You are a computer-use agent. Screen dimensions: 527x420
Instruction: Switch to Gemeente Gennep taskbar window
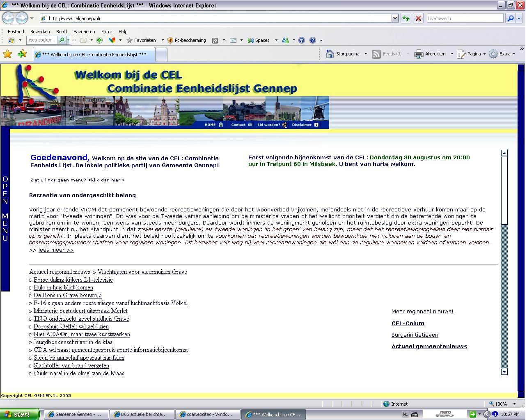[x=77, y=414]
